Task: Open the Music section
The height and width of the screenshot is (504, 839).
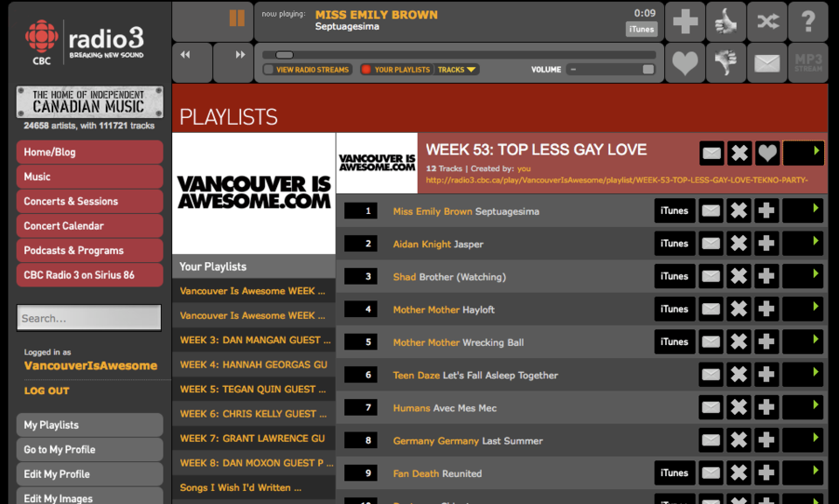Action: [90, 176]
